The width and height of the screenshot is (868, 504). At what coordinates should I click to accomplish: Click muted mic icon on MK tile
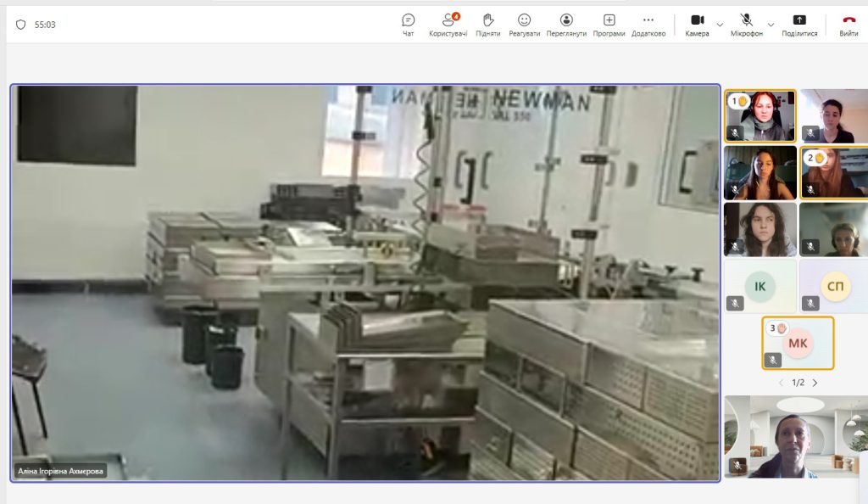click(x=773, y=361)
